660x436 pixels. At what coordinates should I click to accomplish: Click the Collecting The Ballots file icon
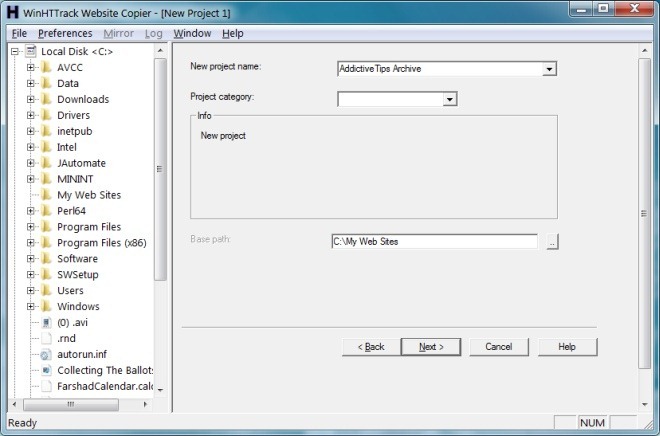click(46, 370)
